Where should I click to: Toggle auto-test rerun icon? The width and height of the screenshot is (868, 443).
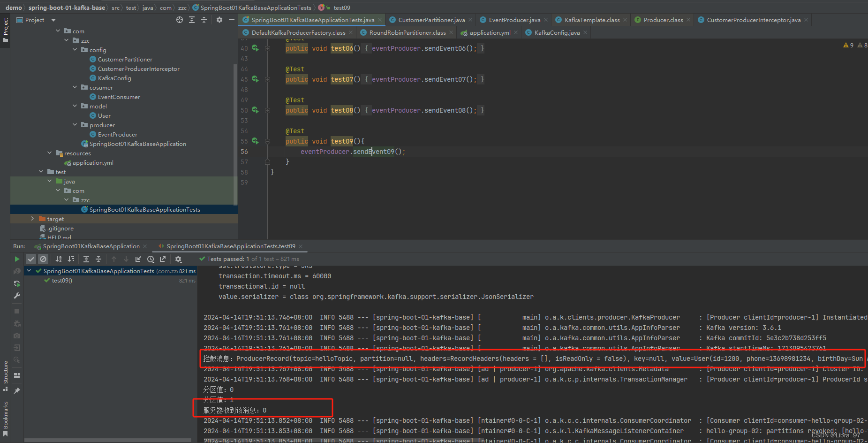pyautogui.click(x=17, y=283)
